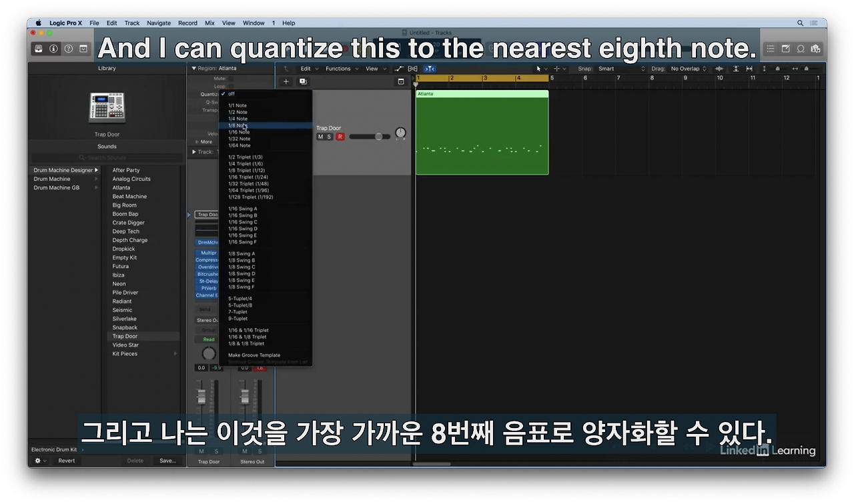Expand the Track inspector disclosure triangle
The height and width of the screenshot is (504, 854).
pos(194,152)
